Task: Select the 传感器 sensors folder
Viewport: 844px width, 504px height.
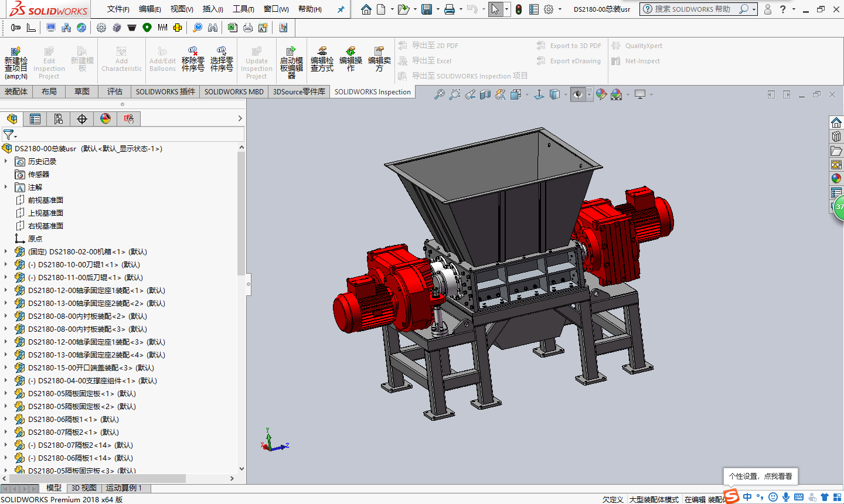Action: click(39, 174)
